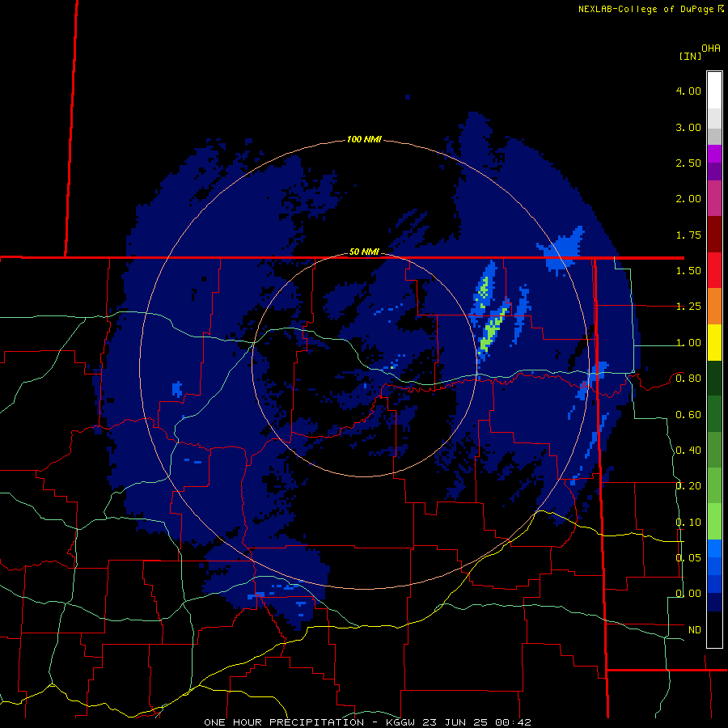This screenshot has height=728, width=728.
Task: Select the 0.60 legend value
Action: (x=688, y=415)
